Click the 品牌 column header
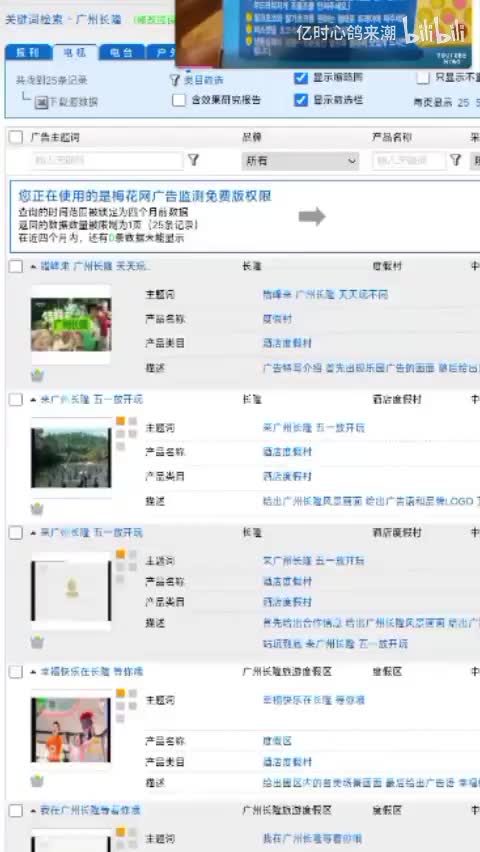The image size is (480, 852). (252, 137)
